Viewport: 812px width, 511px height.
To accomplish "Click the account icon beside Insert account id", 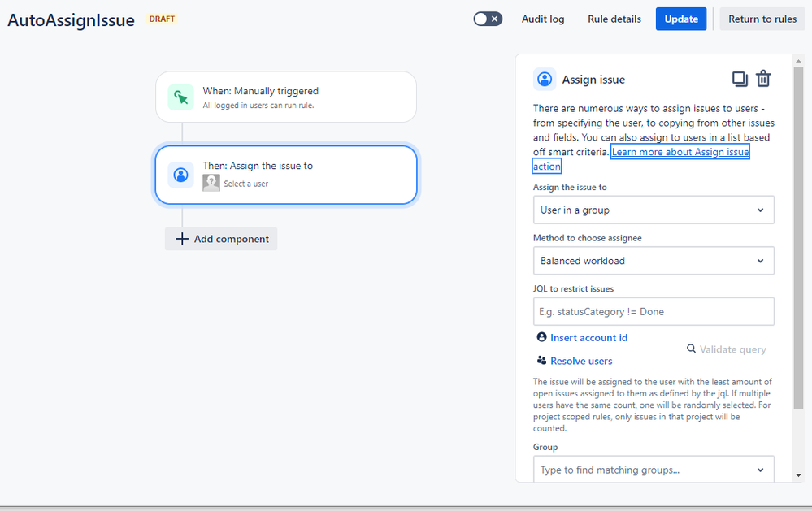I will point(541,337).
